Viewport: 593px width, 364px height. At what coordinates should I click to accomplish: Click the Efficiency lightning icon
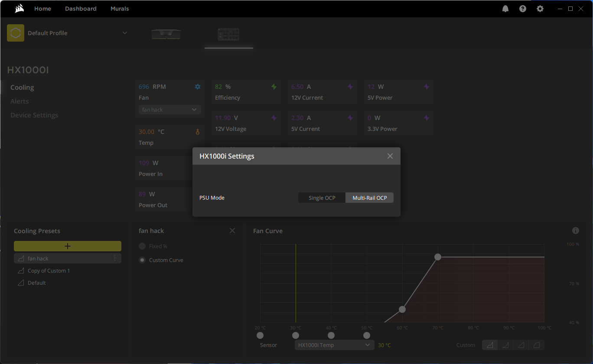tap(274, 87)
